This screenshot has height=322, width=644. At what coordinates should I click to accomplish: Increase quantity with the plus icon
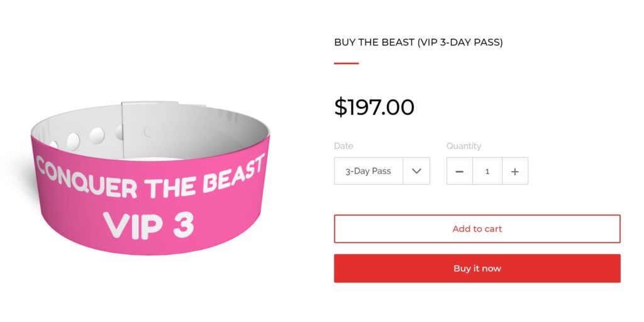(x=514, y=171)
